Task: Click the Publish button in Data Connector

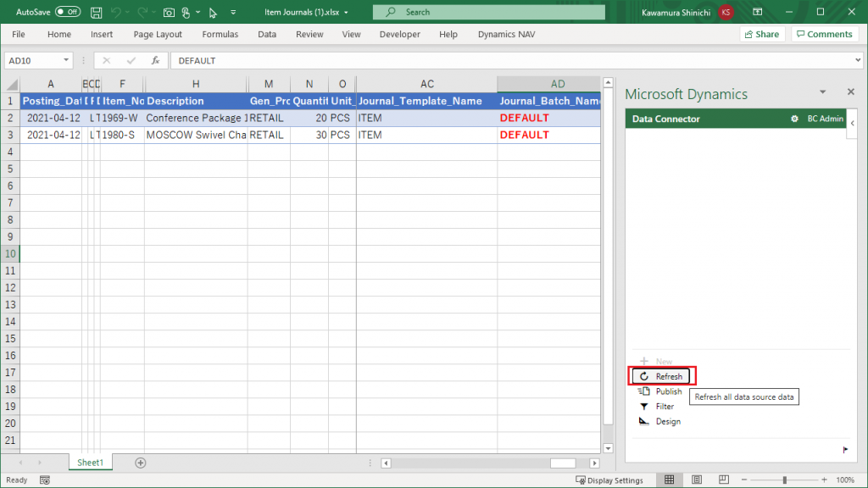Action: tap(660, 391)
